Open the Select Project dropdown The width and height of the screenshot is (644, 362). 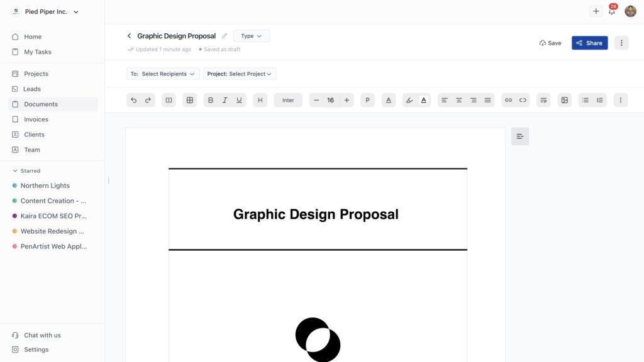tap(240, 74)
